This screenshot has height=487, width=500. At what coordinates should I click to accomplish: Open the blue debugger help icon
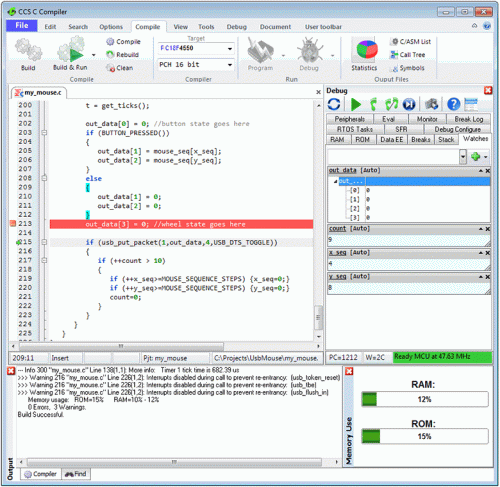(x=453, y=104)
